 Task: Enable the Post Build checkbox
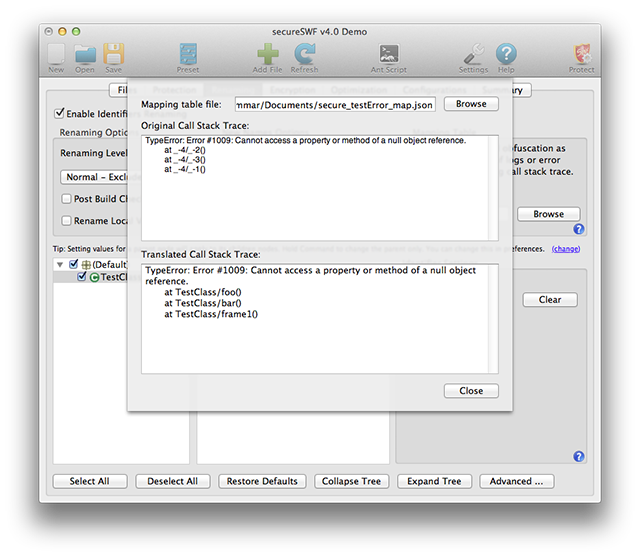[67, 199]
